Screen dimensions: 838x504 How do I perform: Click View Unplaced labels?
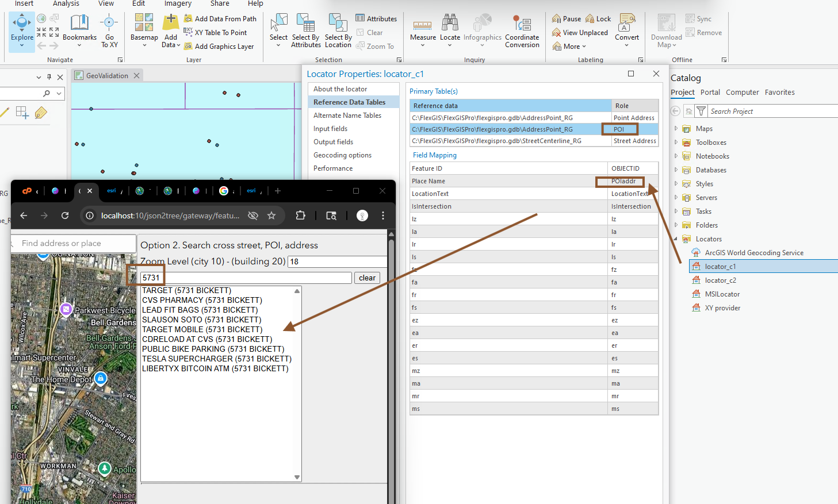580,33
